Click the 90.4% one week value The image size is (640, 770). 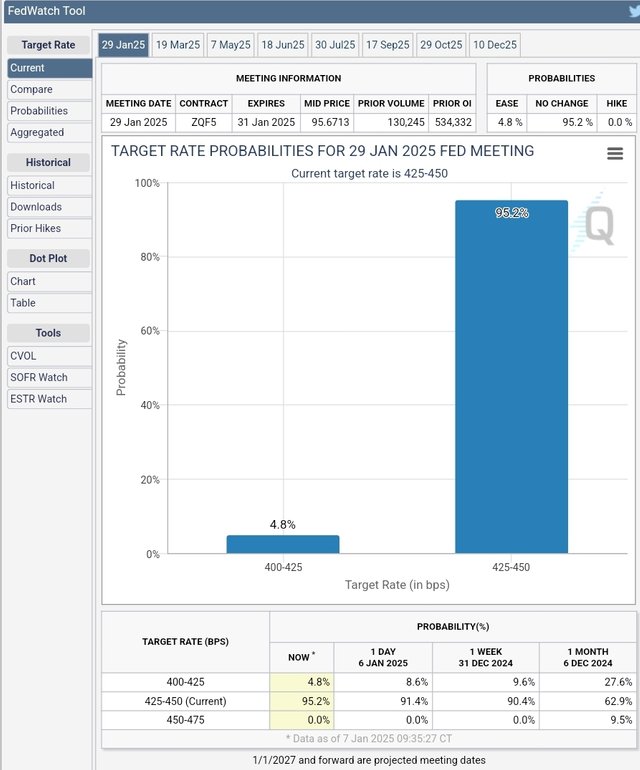(x=521, y=701)
